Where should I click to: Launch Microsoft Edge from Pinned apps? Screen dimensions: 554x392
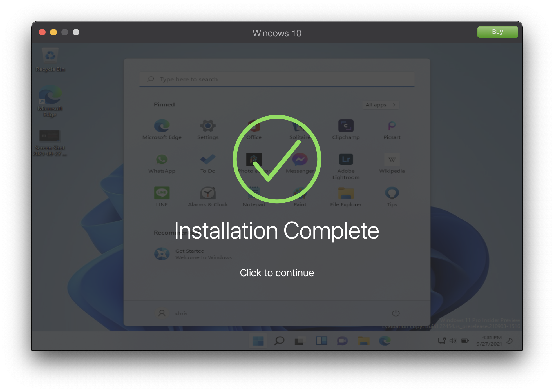pos(162,130)
